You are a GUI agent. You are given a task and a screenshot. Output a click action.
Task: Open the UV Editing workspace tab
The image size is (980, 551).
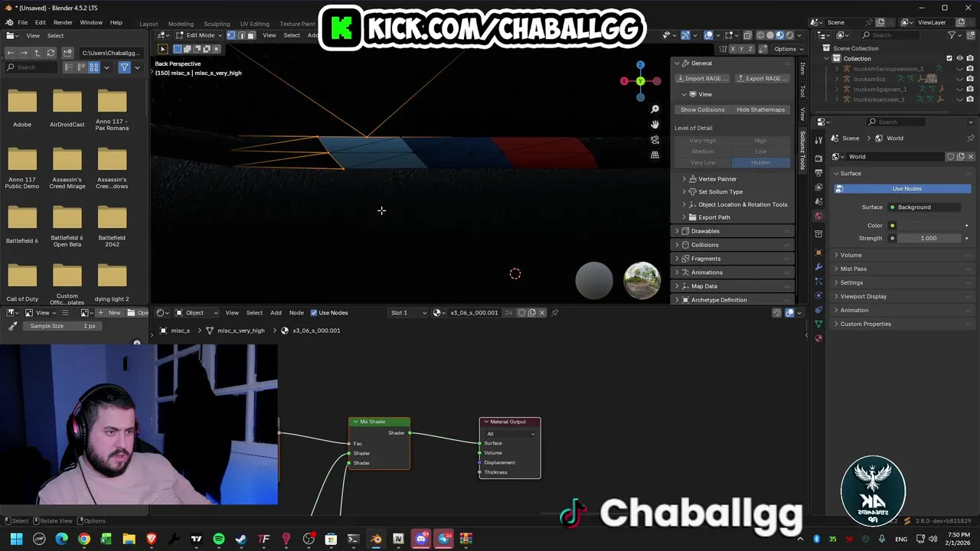254,24
